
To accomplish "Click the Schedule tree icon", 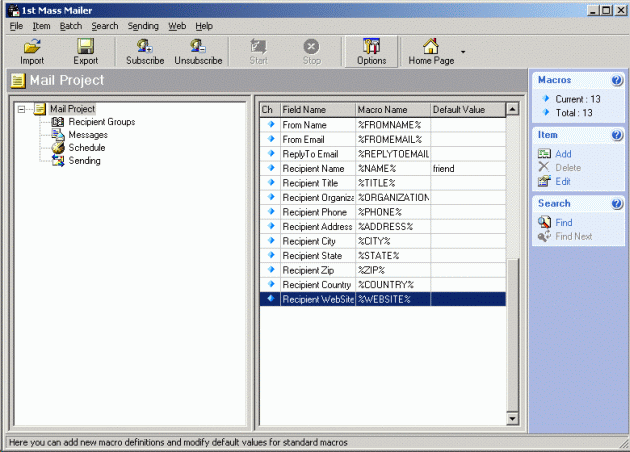I will [x=58, y=147].
